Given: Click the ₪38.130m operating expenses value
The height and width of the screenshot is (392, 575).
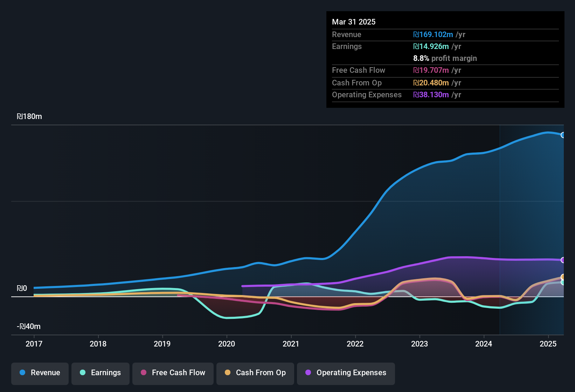Looking at the screenshot, I should (x=431, y=95).
